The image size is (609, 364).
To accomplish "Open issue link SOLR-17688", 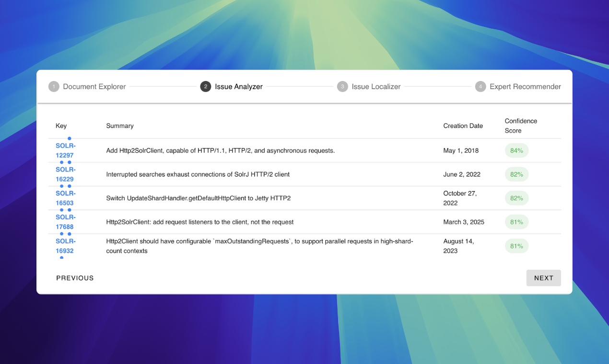I will [66, 222].
